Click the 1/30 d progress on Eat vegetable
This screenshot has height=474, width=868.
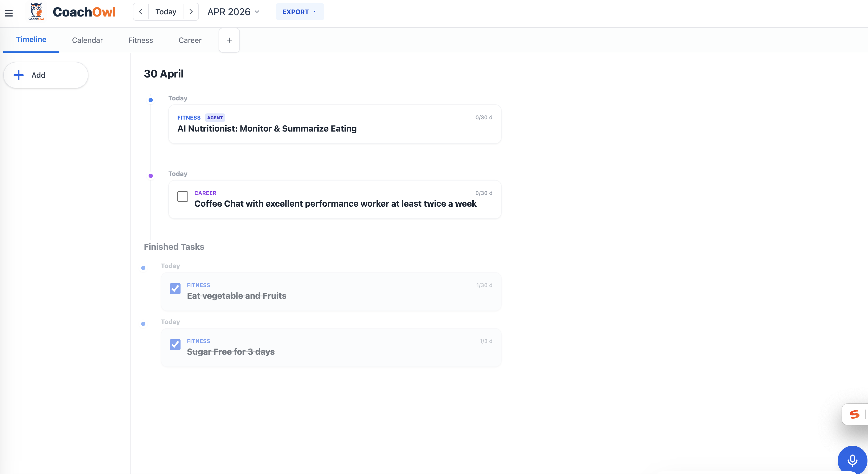click(484, 285)
